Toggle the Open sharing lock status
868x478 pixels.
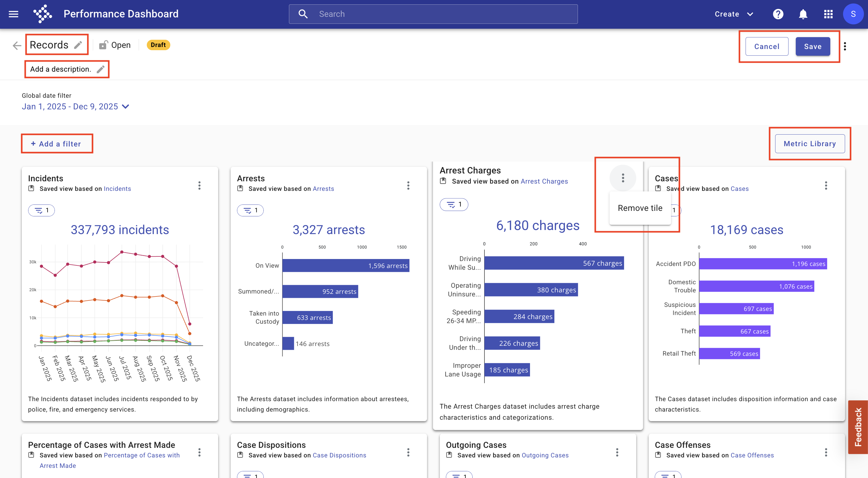(115, 45)
